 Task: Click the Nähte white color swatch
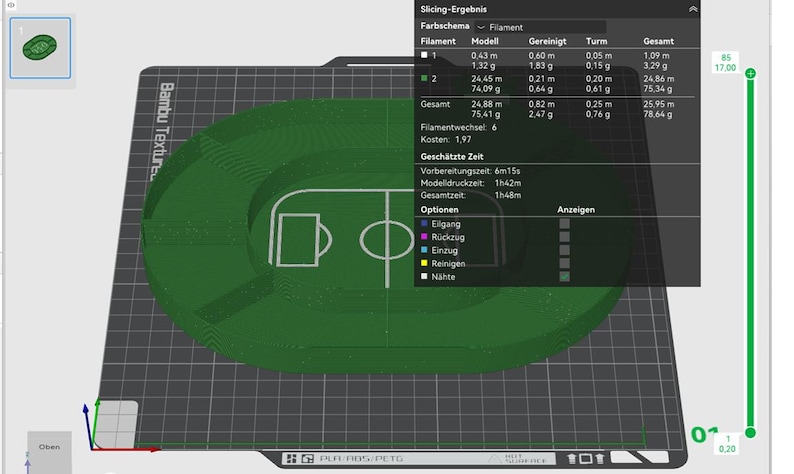pyautogui.click(x=424, y=276)
